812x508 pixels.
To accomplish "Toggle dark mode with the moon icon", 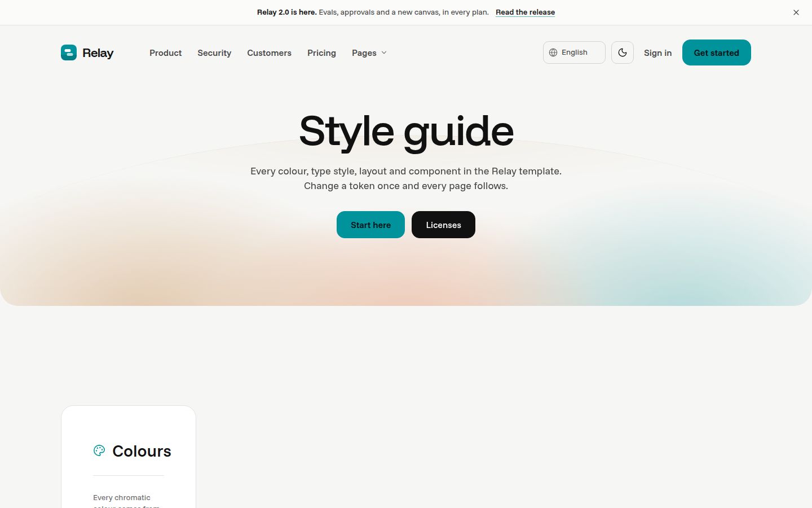I will [623, 52].
